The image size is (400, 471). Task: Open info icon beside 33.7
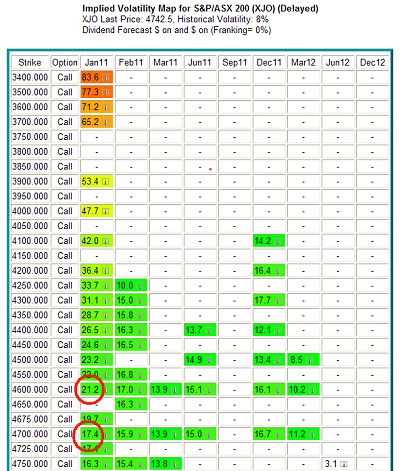coord(106,286)
